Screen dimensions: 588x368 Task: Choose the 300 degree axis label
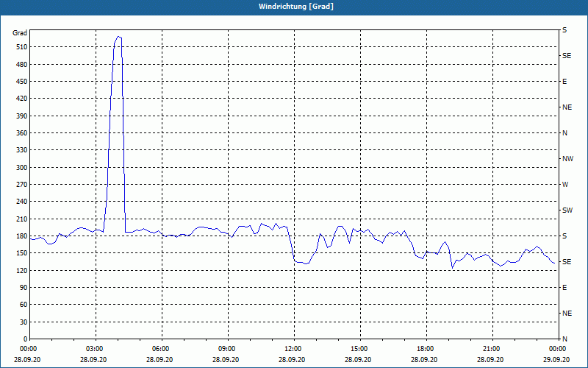click(22, 168)
